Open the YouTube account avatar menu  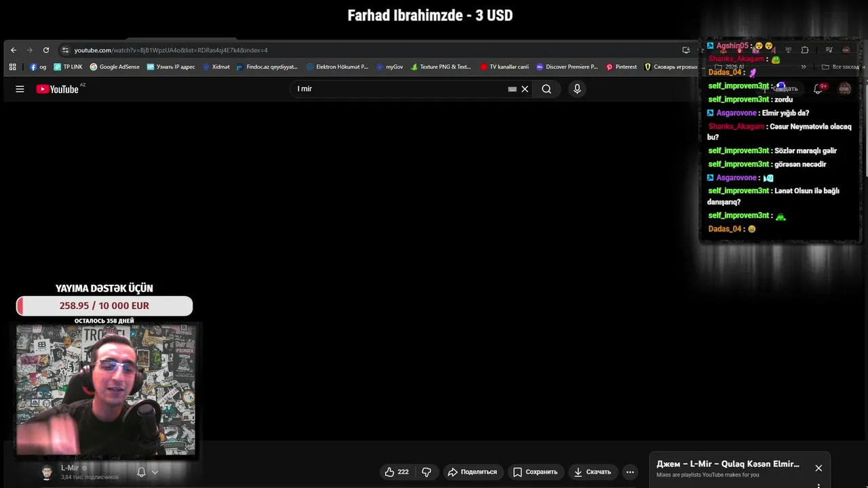[844, 89]
